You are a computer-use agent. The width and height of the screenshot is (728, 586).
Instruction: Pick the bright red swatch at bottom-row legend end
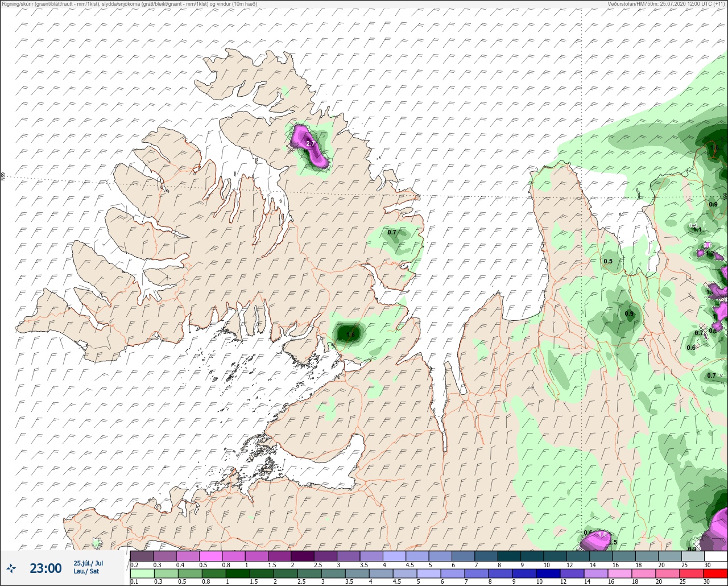click(715, 573)
